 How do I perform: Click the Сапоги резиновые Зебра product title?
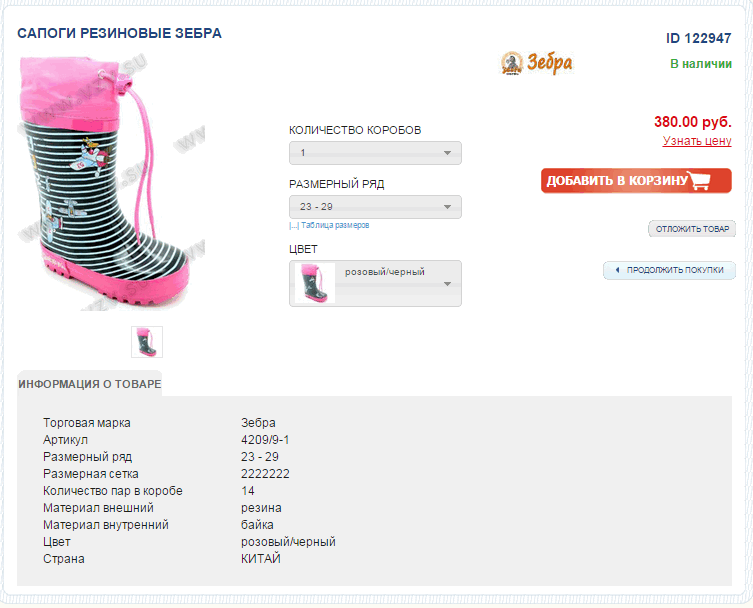[x=120, y=33]
